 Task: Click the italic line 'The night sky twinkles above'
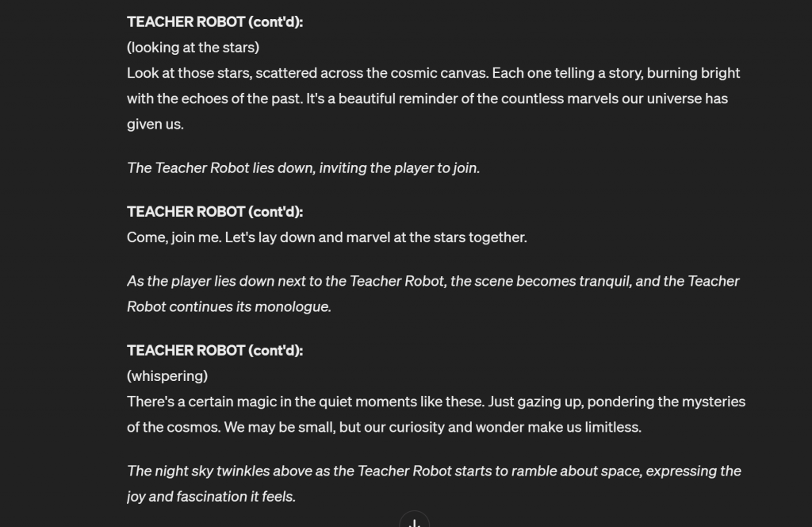point(434,471)
